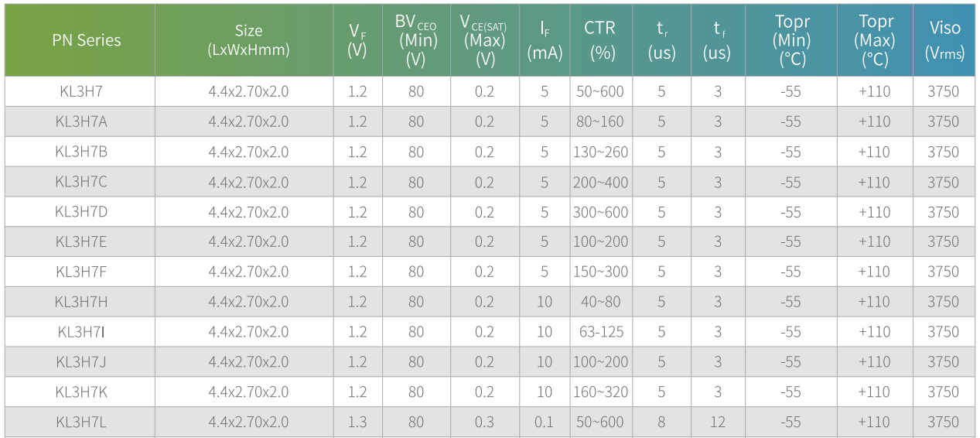
Task: Click the 63-125 CTR value
Action: coord(601,332)
